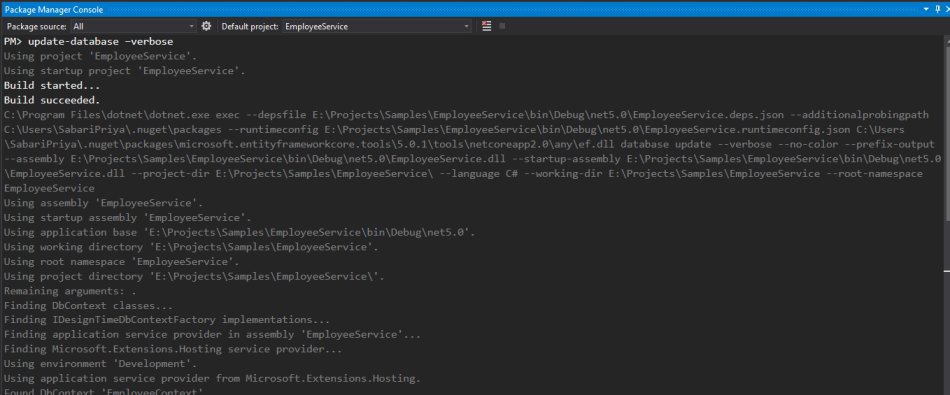The width and height of the screenshot is (950, 395).
Task: Click the "Using assembly 'EmployeeService'." line
Action: pos(103,203)
